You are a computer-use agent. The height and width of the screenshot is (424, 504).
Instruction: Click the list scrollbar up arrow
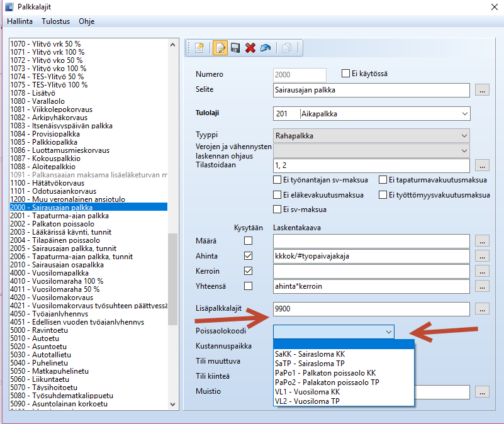pos(172,45)
